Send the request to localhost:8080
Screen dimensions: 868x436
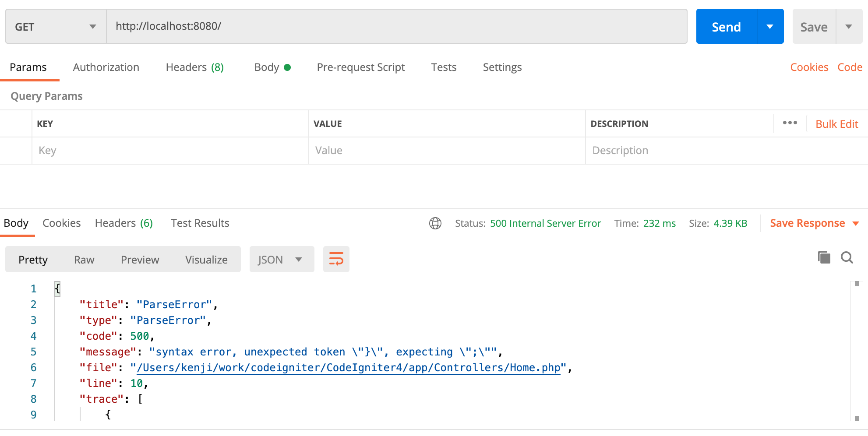coord(726,26)
